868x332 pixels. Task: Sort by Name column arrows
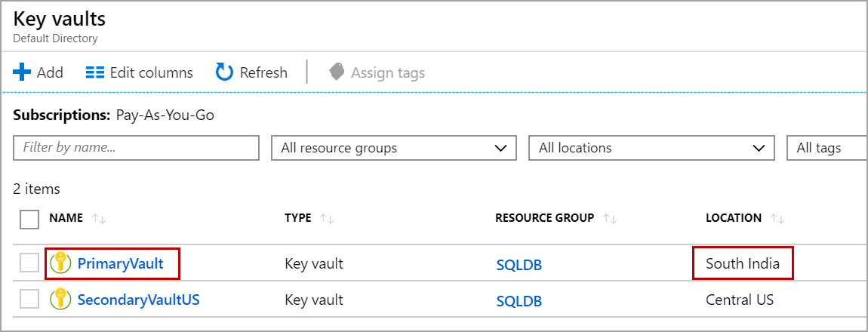(98, 219)
